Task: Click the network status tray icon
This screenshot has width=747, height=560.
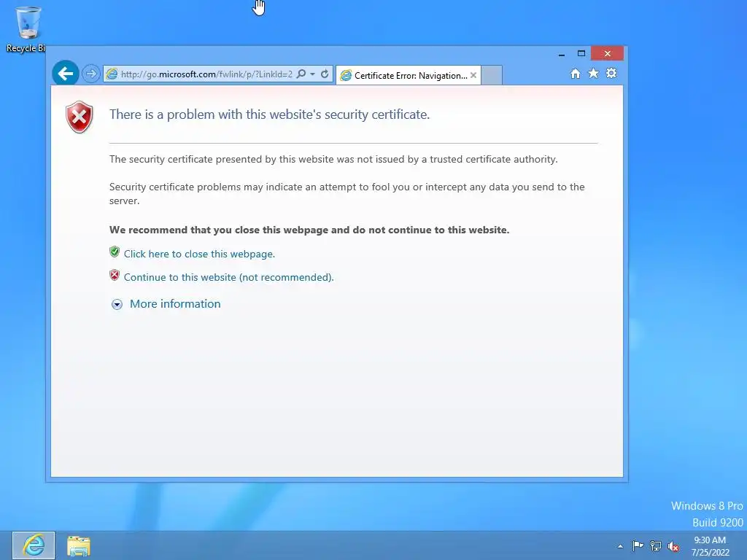Action: pyautogui.click(x=656, y=545)
